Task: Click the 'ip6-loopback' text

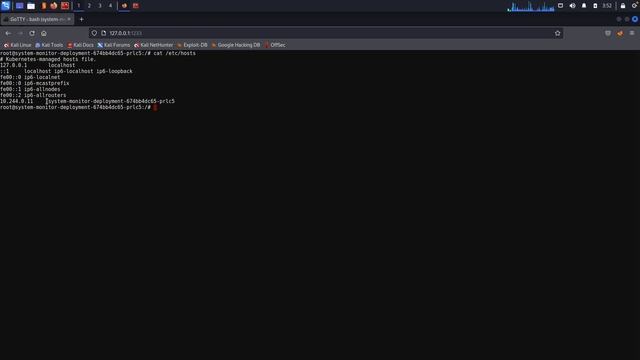Action: coord(114,71)
